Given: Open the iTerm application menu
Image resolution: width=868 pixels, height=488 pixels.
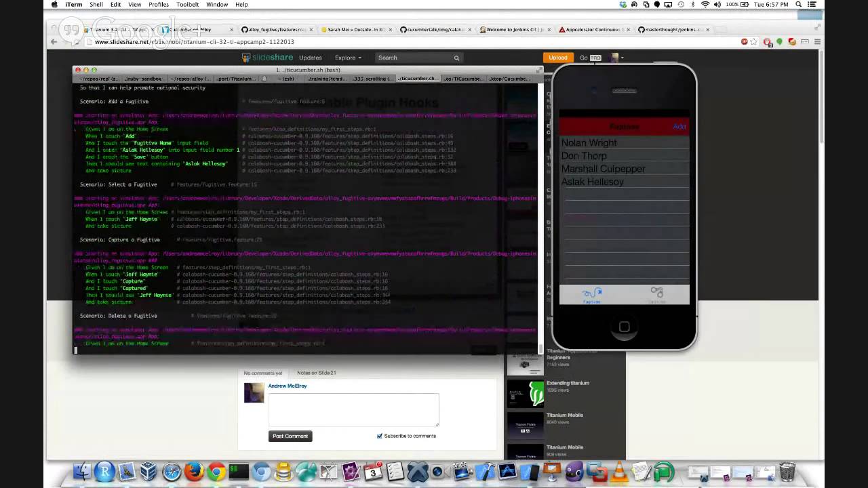Looking at the screenshot, I should tap(74, 5).
